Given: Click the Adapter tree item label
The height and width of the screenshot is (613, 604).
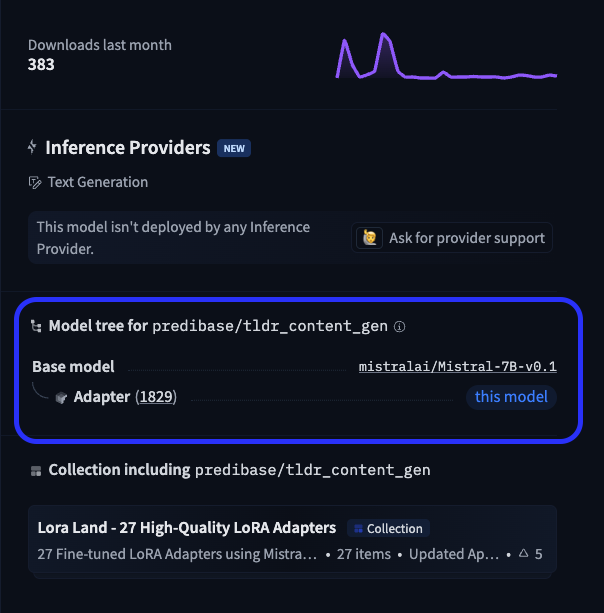Looking at the screenshot, I should 102,397.
